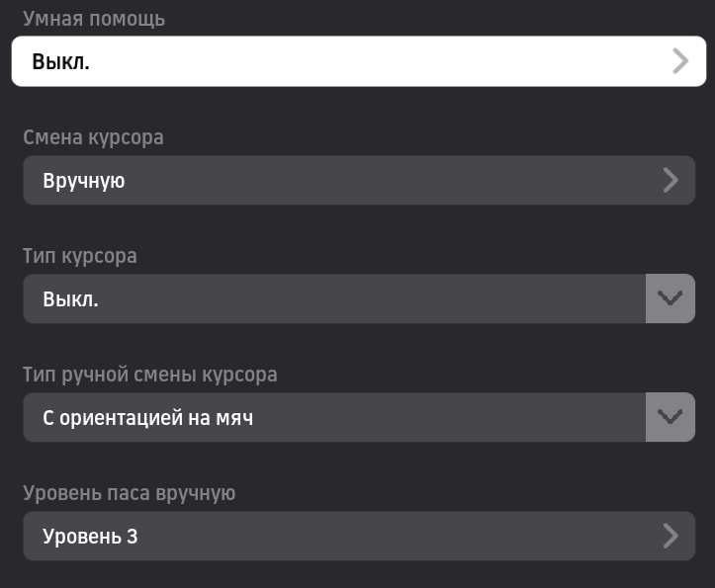Click the Уровень паса вручную label
The width and height of the screenshot is (715, 588).
pyautogui.click(x=129, y=493)
